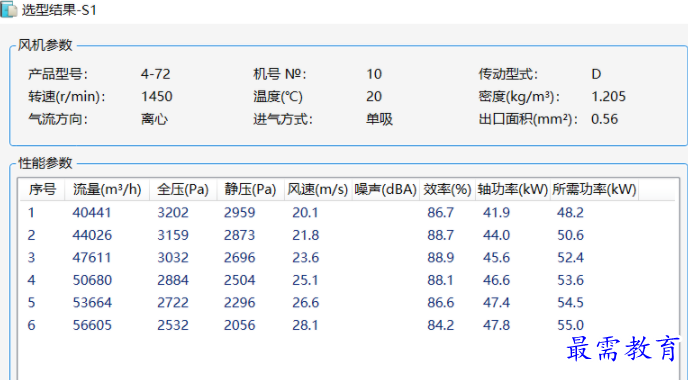Click the 风速(m/s) column header
The height and width of the screenshot is (380, 688).
point(318,190)
